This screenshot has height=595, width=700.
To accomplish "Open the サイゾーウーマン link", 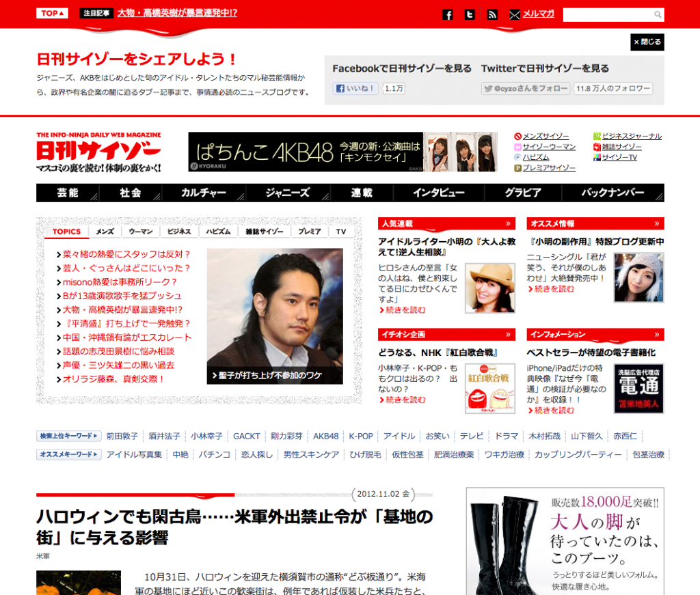I will click(x=549, y=147).
